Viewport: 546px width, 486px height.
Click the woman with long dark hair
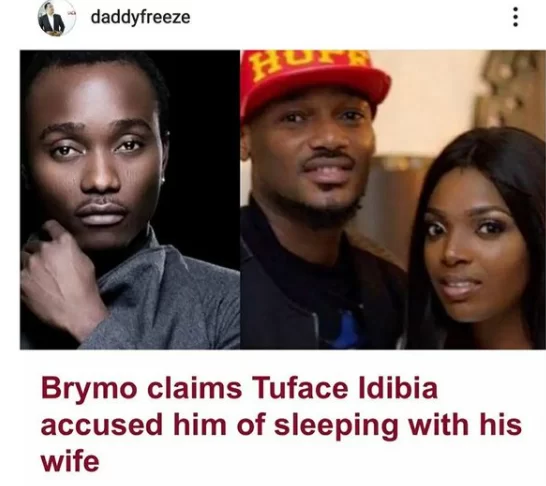[x=479, y=240]
